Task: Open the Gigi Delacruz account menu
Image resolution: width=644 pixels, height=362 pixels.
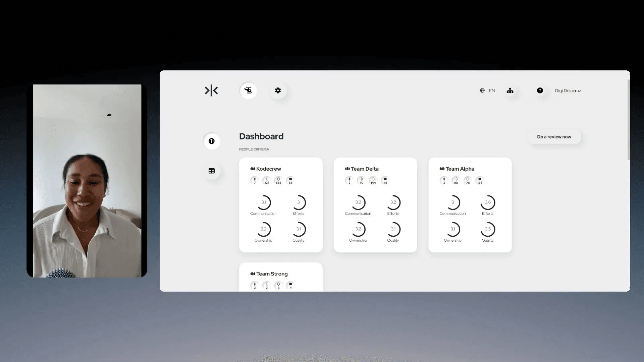Action: tap(568, 90)
